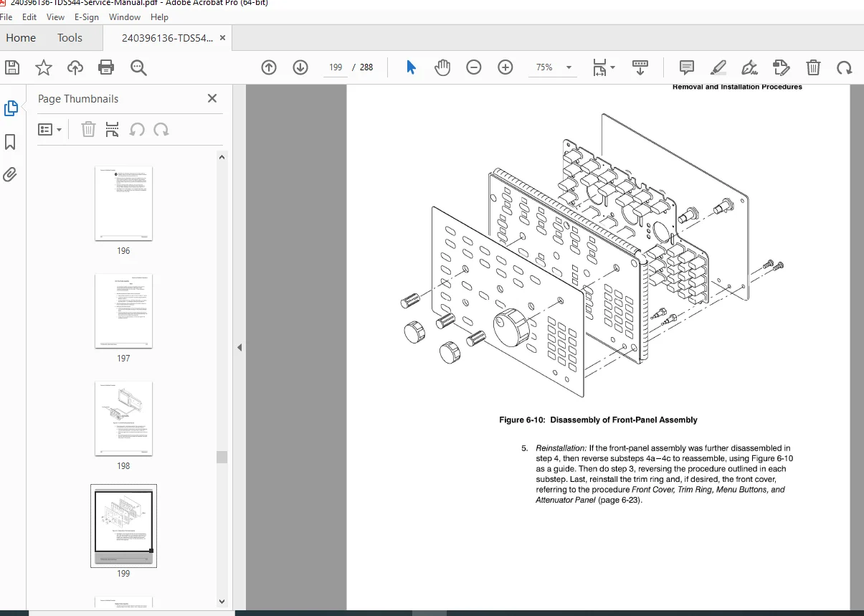Bookmark this file with the star icon
864x616 pixels.
tap(44, 67)
